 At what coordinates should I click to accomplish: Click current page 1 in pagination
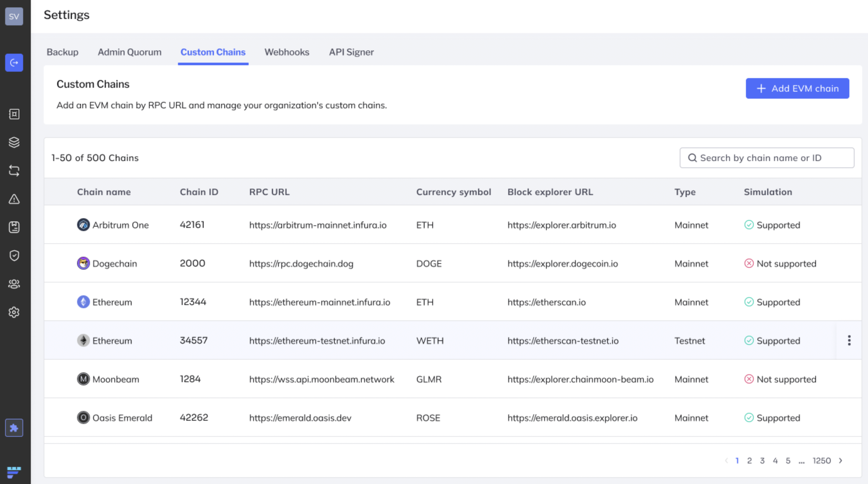(x=737, y=461)
